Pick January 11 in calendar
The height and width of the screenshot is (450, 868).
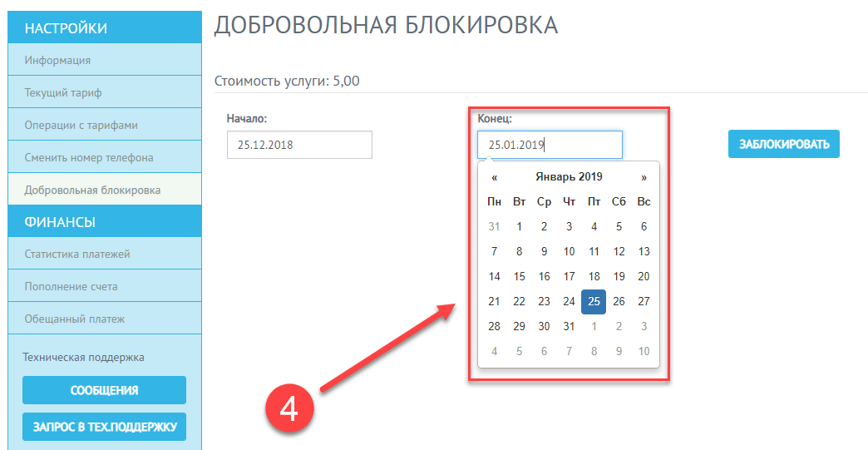594,251
